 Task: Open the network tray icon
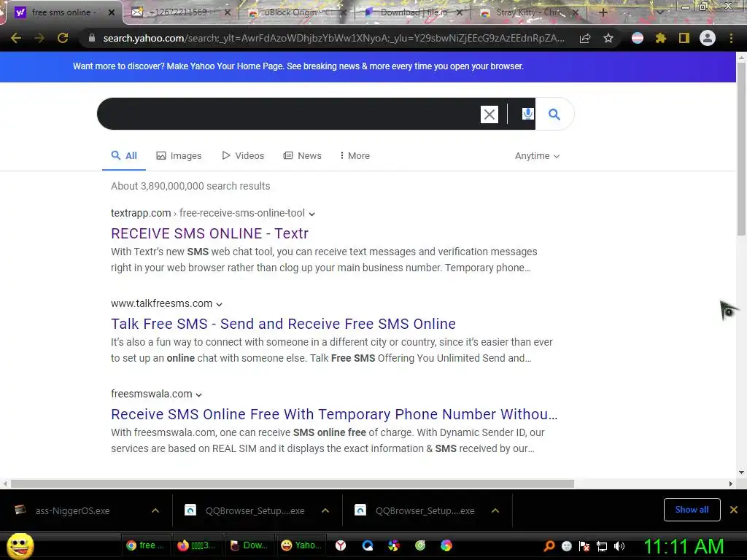point(602,546)
